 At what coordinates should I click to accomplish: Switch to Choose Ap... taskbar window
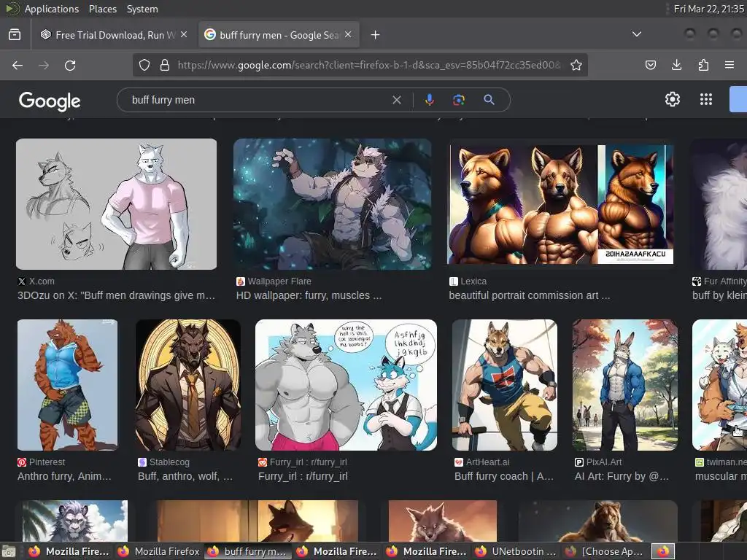605,551
